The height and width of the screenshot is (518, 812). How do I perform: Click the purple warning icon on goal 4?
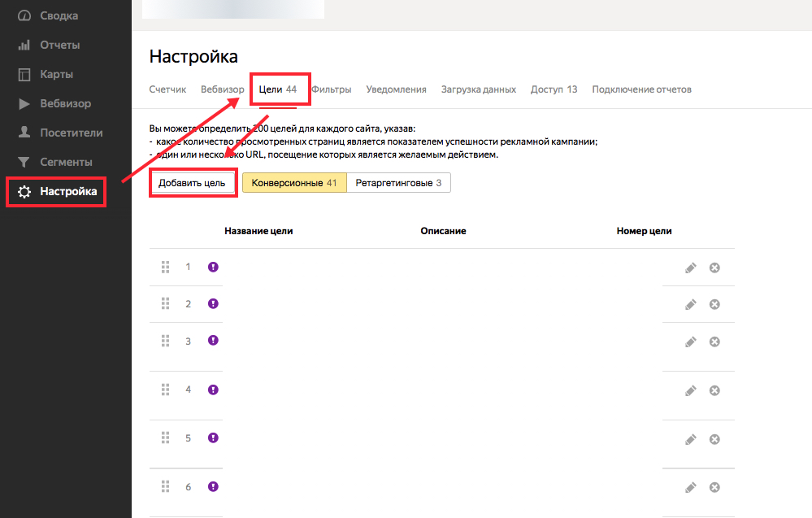[212, 390]
